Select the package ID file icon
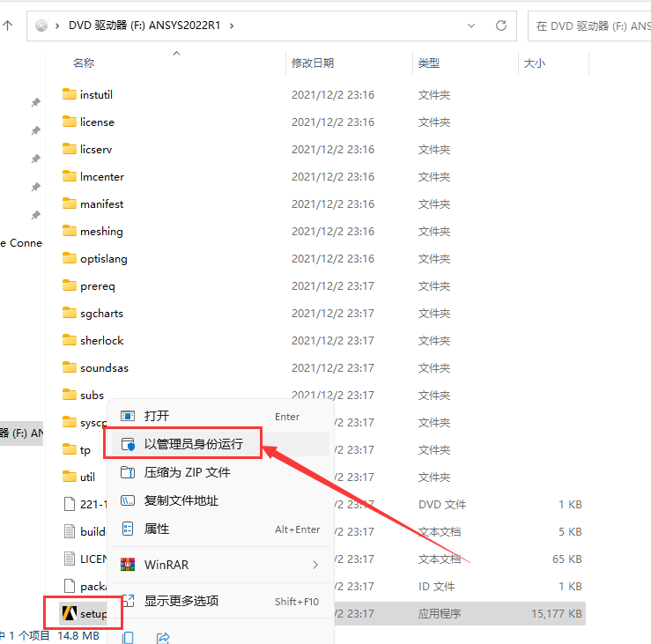Screen dimensions: 651x644 pos(70,586)
